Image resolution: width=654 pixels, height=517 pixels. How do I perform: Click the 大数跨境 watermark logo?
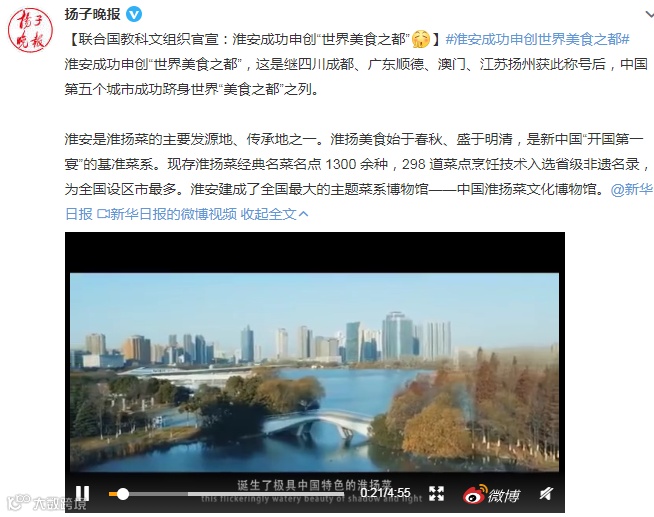click(x=47, y=502)
